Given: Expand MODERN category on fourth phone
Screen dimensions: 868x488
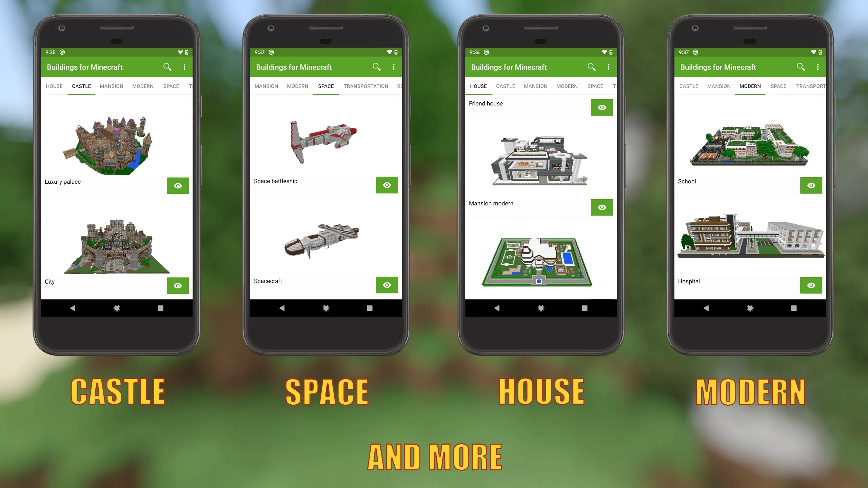Looking at the screenshot, I should click(x=750, y=86).
